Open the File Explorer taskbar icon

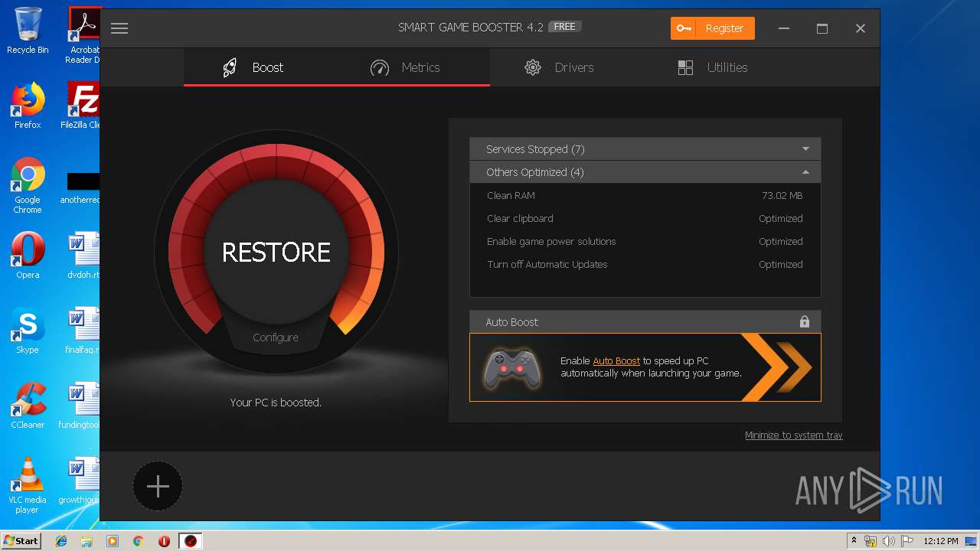click(87, 541)
